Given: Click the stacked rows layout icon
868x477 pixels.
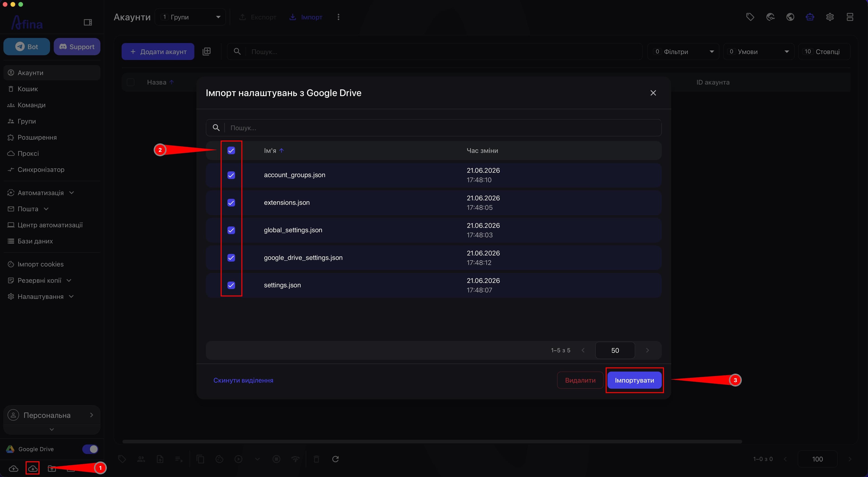Looking at the screenshot, I should pos(850,17).
